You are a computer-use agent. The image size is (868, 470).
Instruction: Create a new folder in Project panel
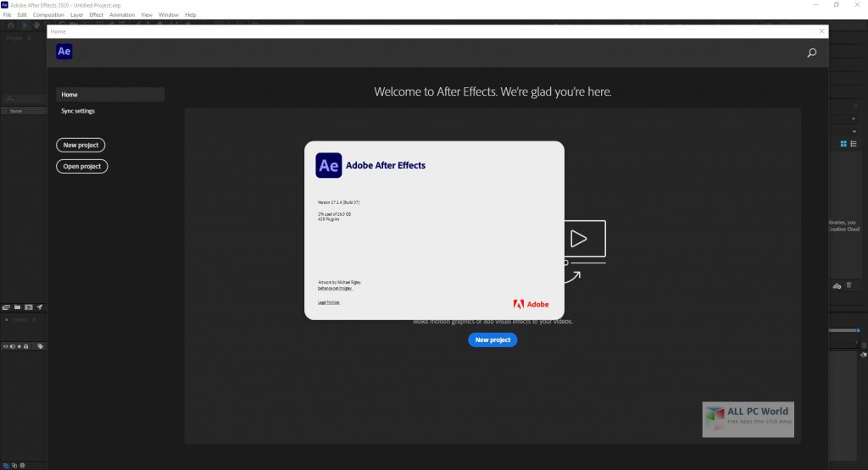[x=18, y=307]
